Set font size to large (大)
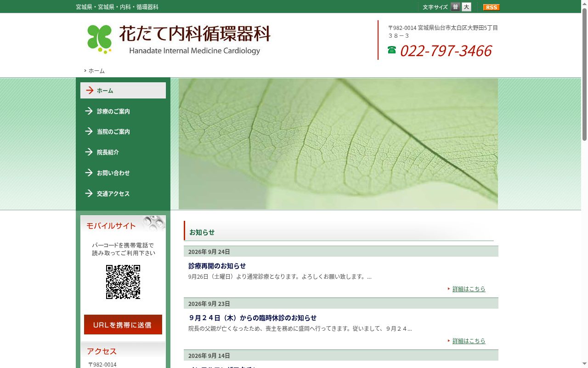The width and height of the screenshot is (588, 368). click(x=466, y=7)
